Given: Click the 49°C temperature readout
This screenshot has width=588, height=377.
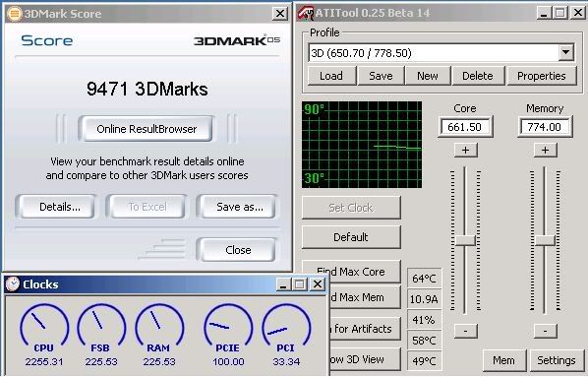Looking at the screenshot, I should [x=424, y=361].
